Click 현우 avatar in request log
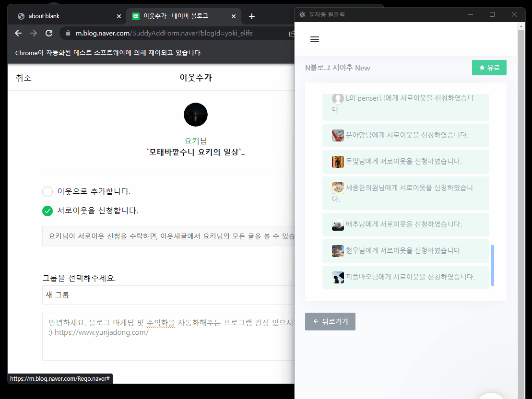Image resolution: width=532 pixels, height=399 pixels. pos(338,251)
